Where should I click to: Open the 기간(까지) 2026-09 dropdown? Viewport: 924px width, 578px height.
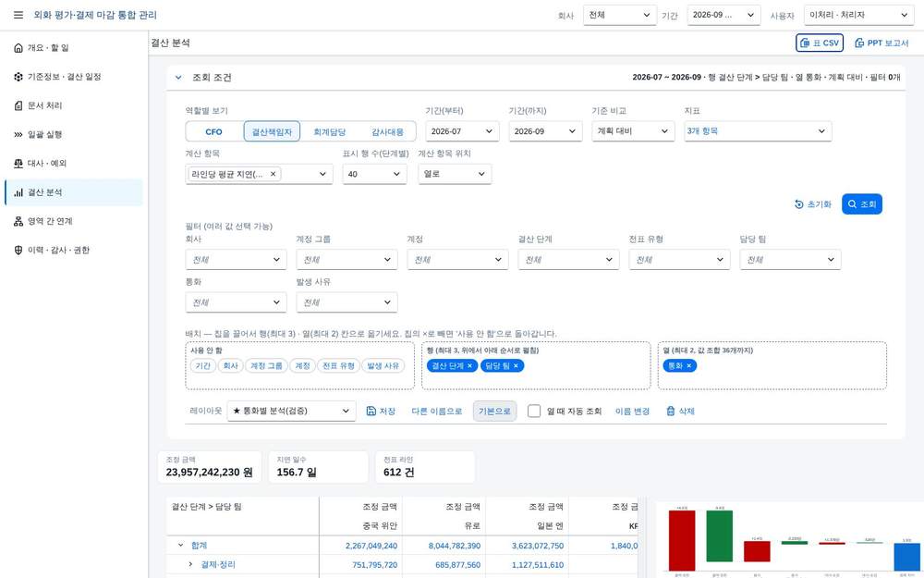point(546,131)
